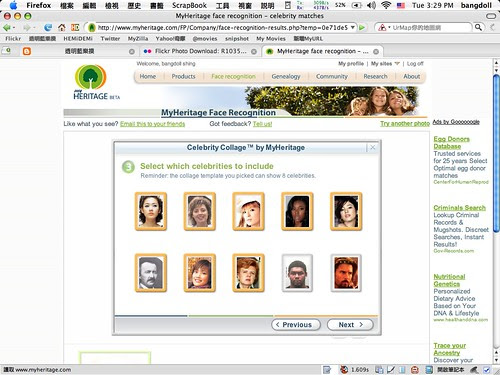Open the Products navigation item

183,76
